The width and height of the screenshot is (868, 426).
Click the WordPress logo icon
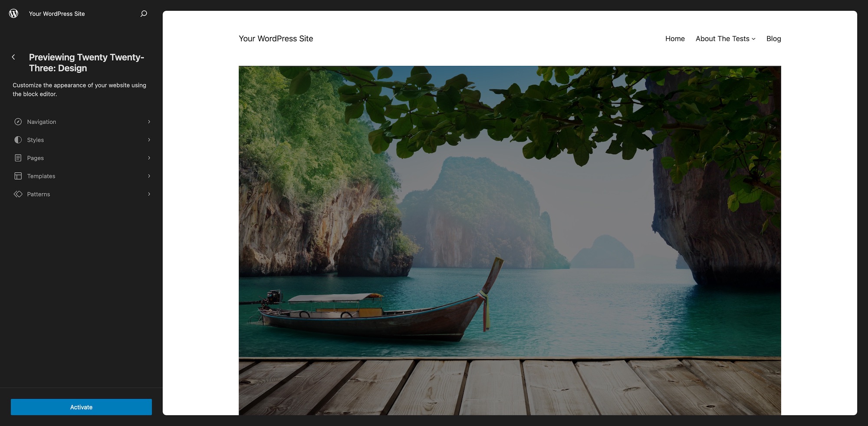13,13
